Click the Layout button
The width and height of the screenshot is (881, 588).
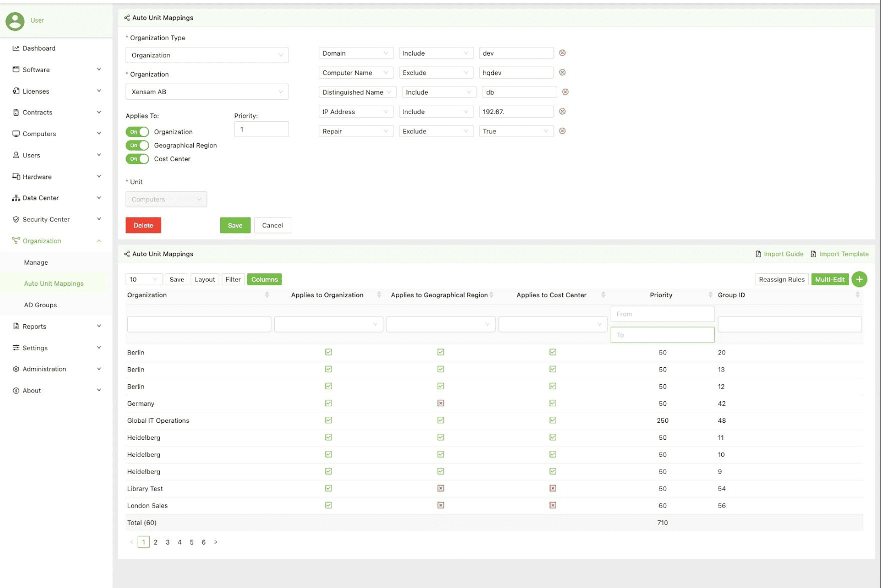[x=205, y=280]
